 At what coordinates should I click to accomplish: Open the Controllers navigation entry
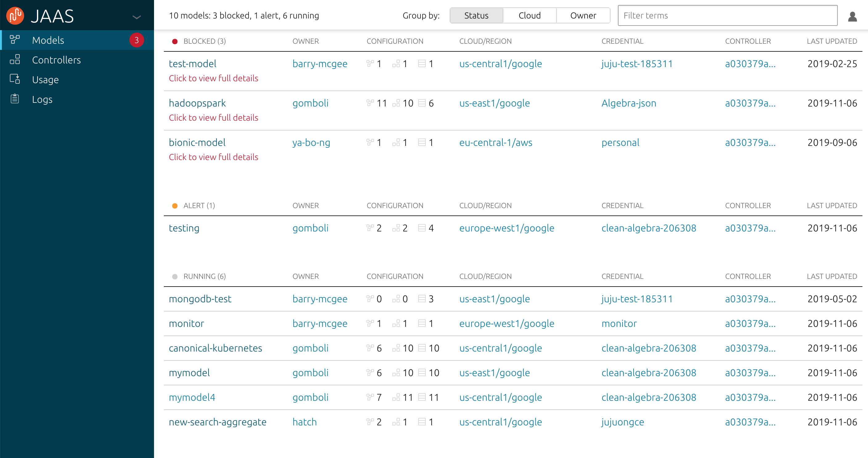pos(56,59)
